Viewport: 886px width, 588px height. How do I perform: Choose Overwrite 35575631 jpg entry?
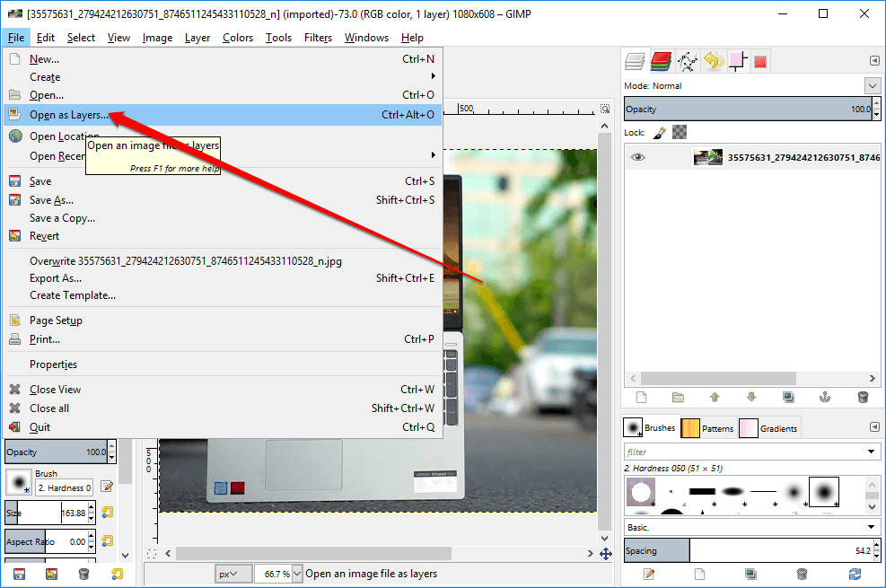point(223,261)
